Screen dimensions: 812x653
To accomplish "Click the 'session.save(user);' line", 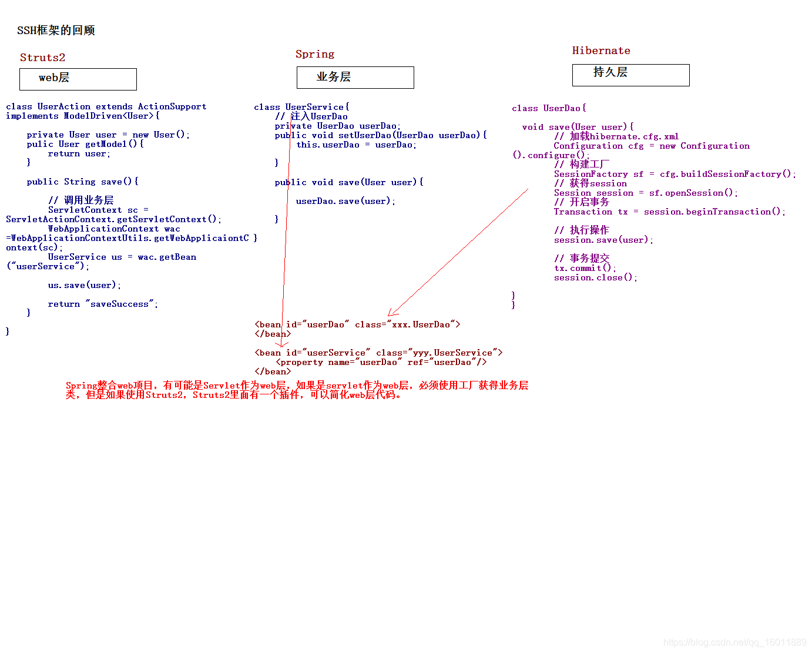I will tap(603, 240).
